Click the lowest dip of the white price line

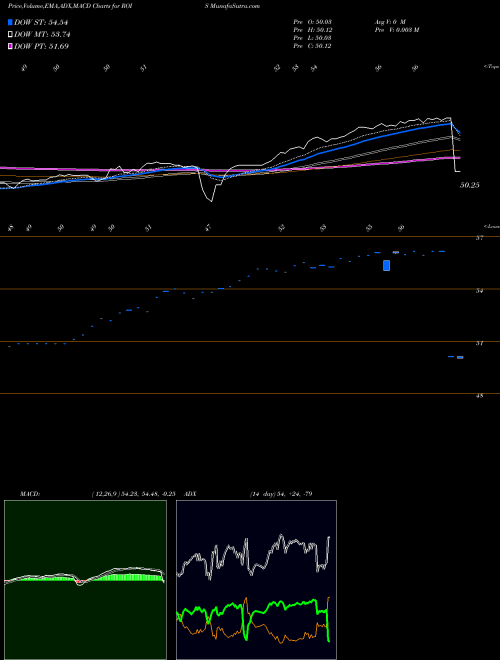(210, 201)
